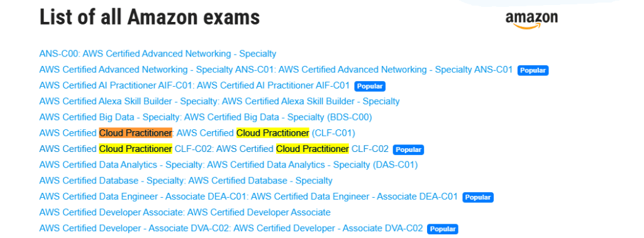The width and height of the screenshot is (644, 238).
Task: Click Popular badge next to ANS-C01
Action: click(x=533, y=70)
